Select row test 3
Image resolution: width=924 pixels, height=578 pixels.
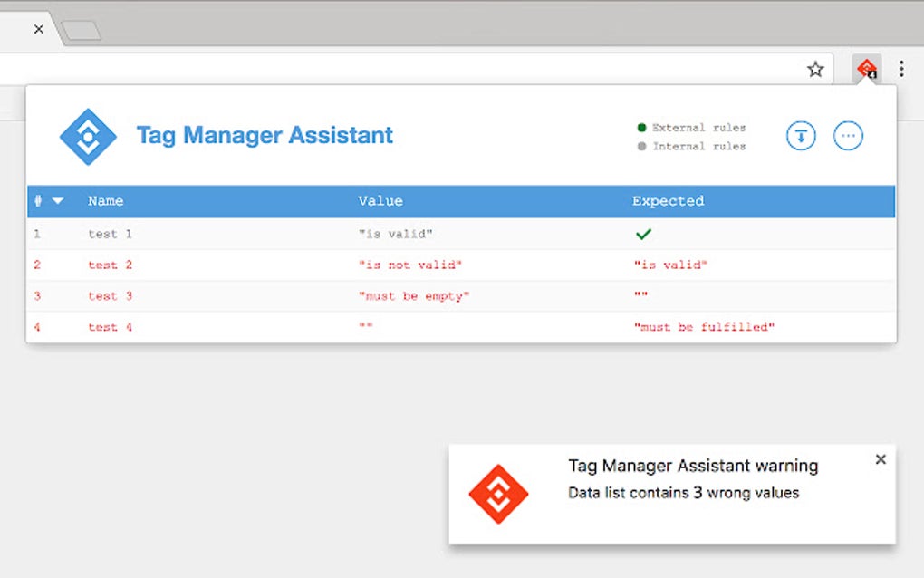[x=461, y=296]
